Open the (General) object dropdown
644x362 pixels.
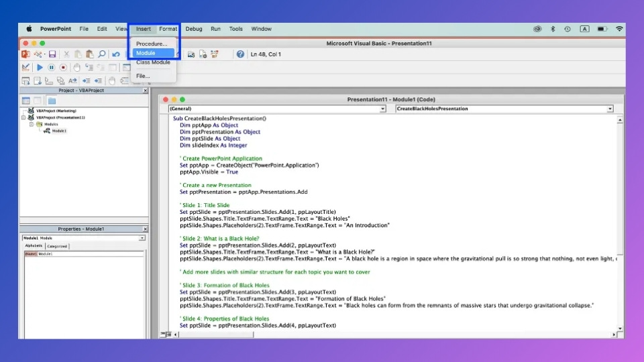(x=382, y=109)
